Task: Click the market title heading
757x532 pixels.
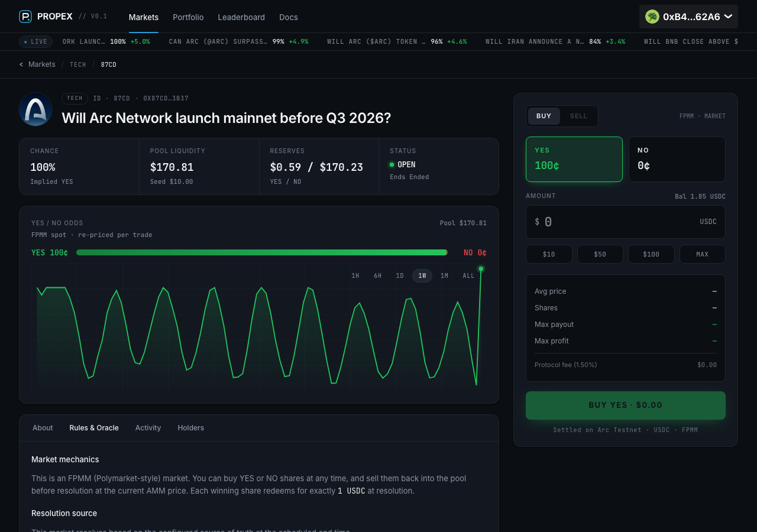Action: coord(227,118)
